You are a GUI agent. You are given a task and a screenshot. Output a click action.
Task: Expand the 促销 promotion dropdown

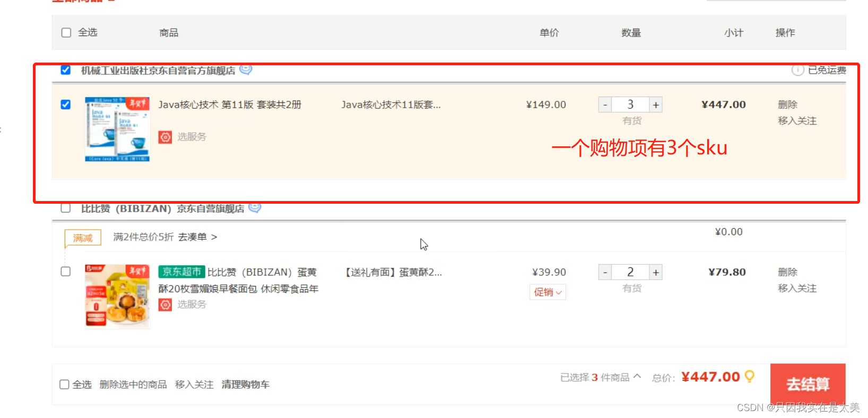[548, 292]
